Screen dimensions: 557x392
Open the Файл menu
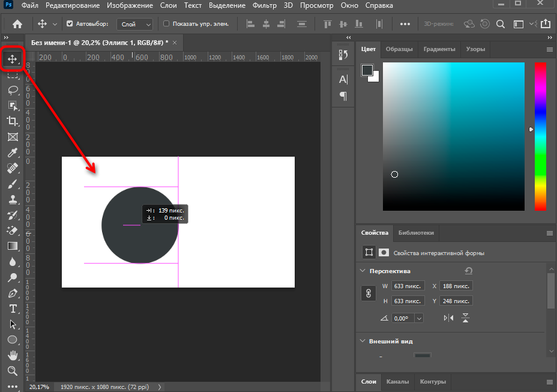[x=30, y=5]
